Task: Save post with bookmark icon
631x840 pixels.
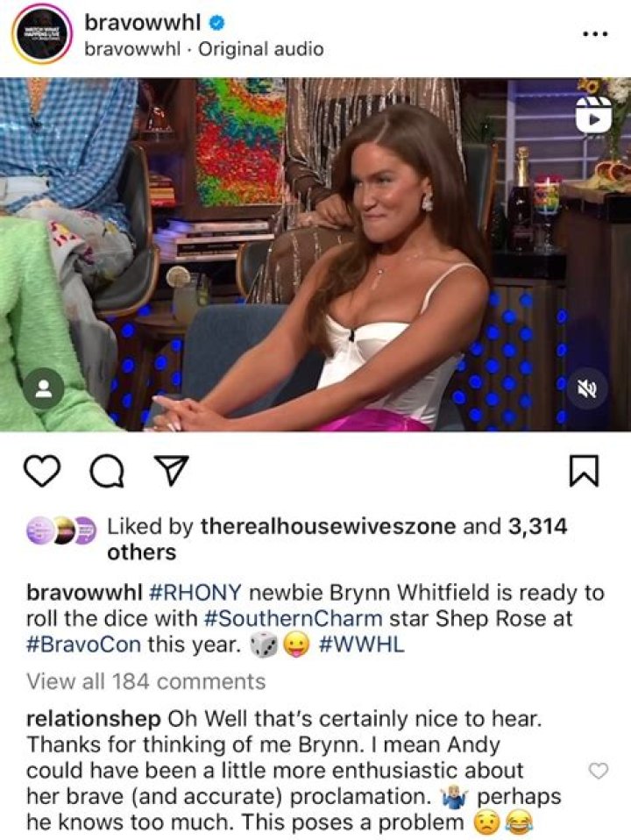Action: [x=584, y=471]
